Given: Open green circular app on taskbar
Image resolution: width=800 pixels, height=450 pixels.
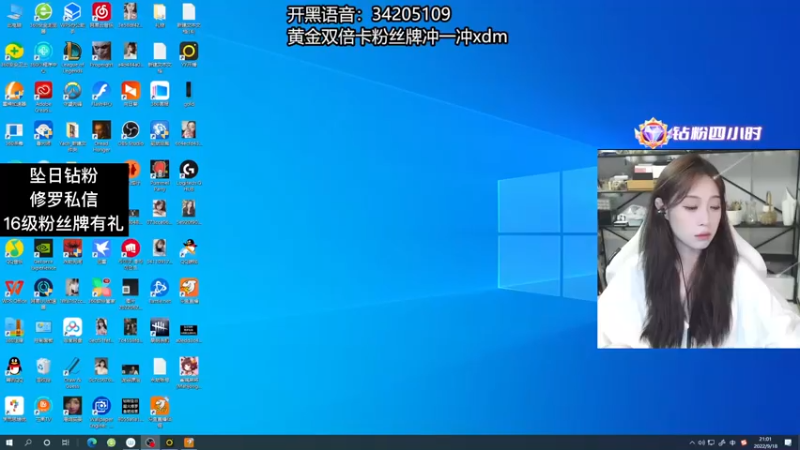Looking at the screenshot, I should (x=111, y=442).
